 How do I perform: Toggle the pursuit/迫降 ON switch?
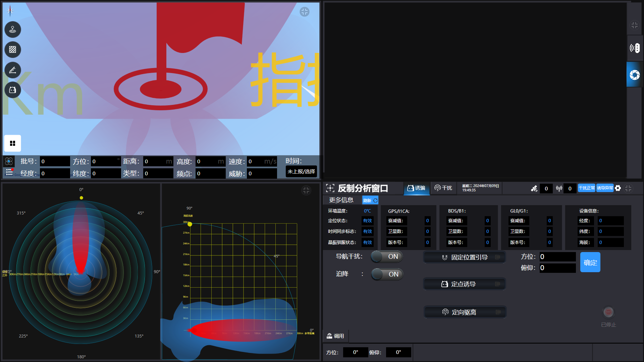(x=386, y=274)
